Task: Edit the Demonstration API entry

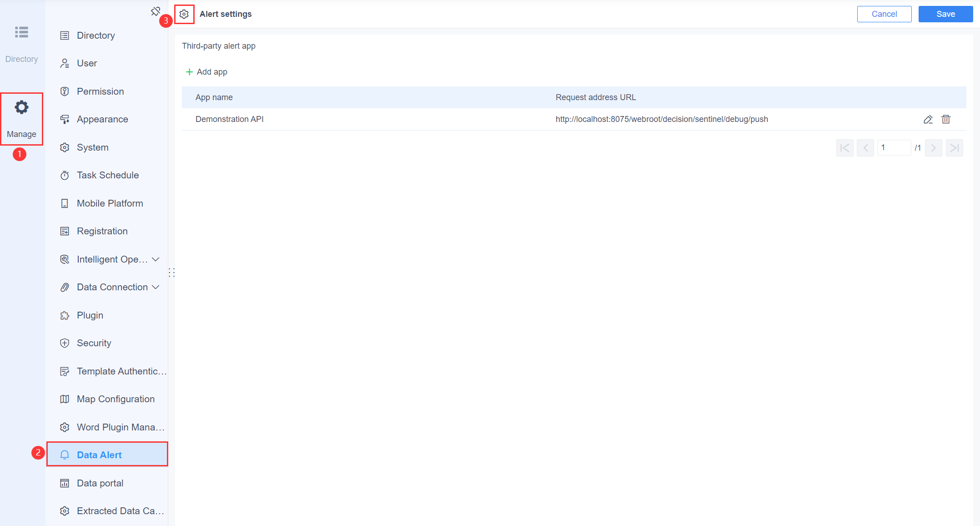Action: coord(928,119)
